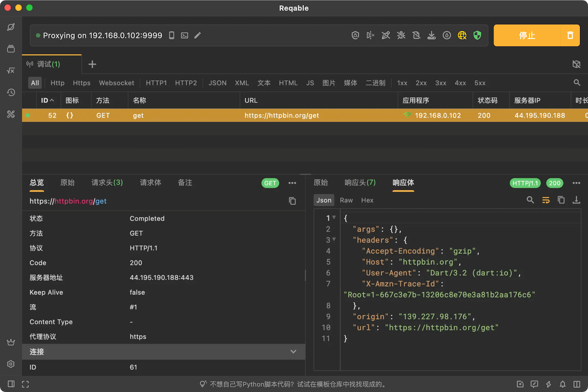Open the 响应头(7) tab

[360, 183]
